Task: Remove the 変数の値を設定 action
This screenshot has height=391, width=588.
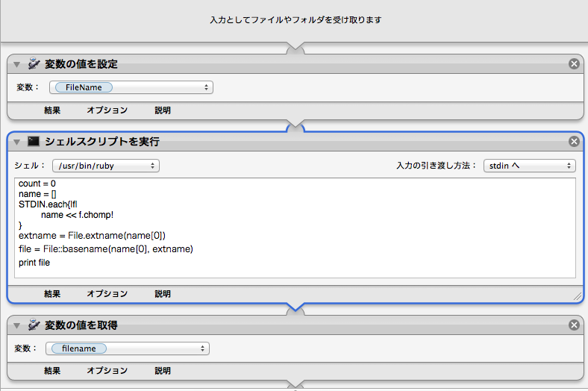Action: tap(574, 63)
